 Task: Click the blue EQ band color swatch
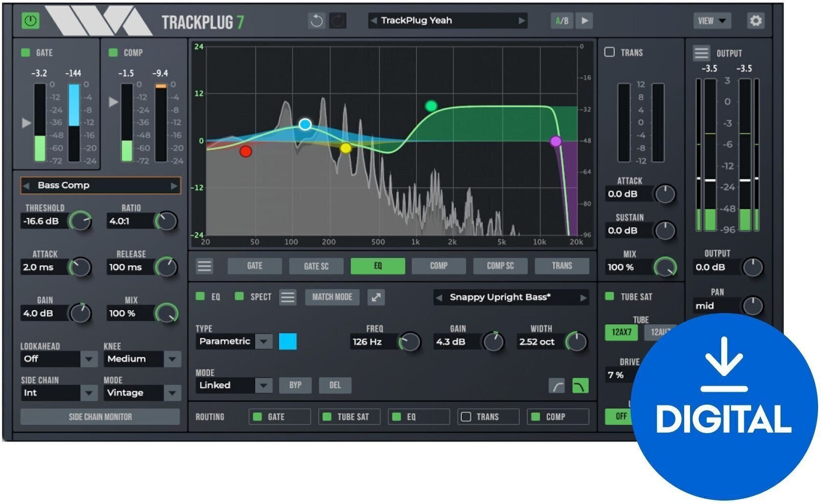[288, 342]
